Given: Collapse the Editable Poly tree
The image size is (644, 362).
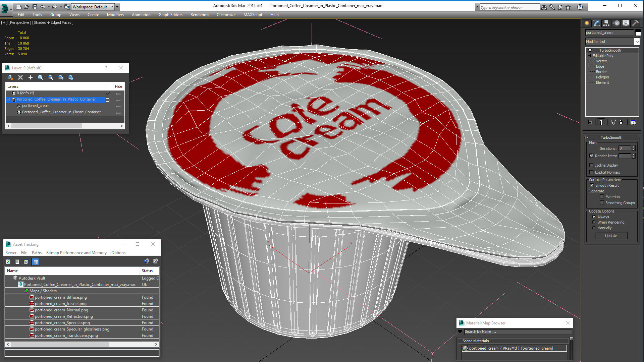Looking at the screenshot, I should [589, 56].
